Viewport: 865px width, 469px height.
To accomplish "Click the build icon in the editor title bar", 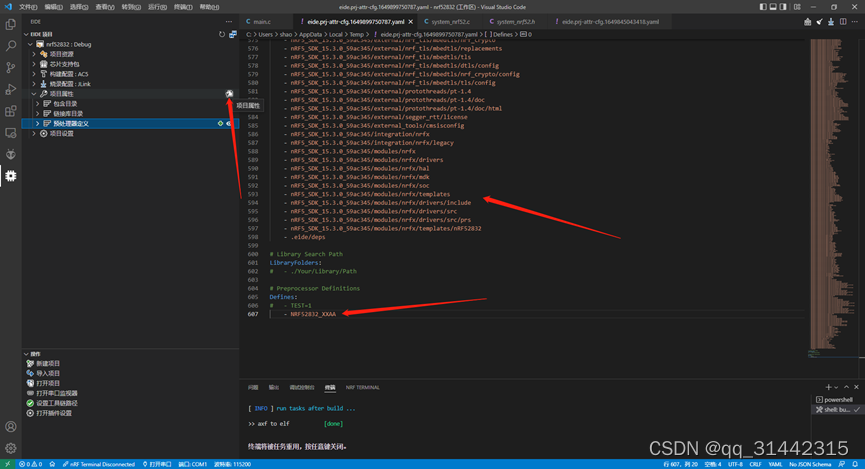I will click(x=808, y=22).
